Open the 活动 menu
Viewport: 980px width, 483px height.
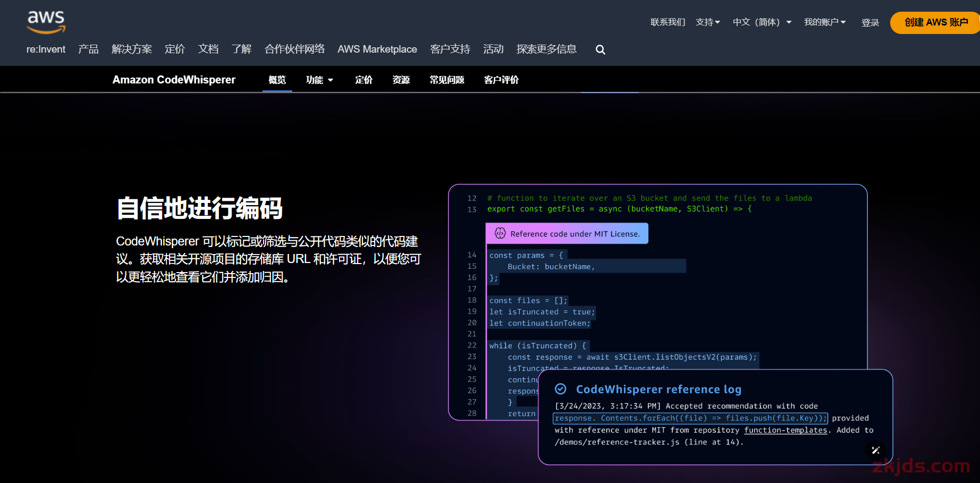(x=493, y=49)
